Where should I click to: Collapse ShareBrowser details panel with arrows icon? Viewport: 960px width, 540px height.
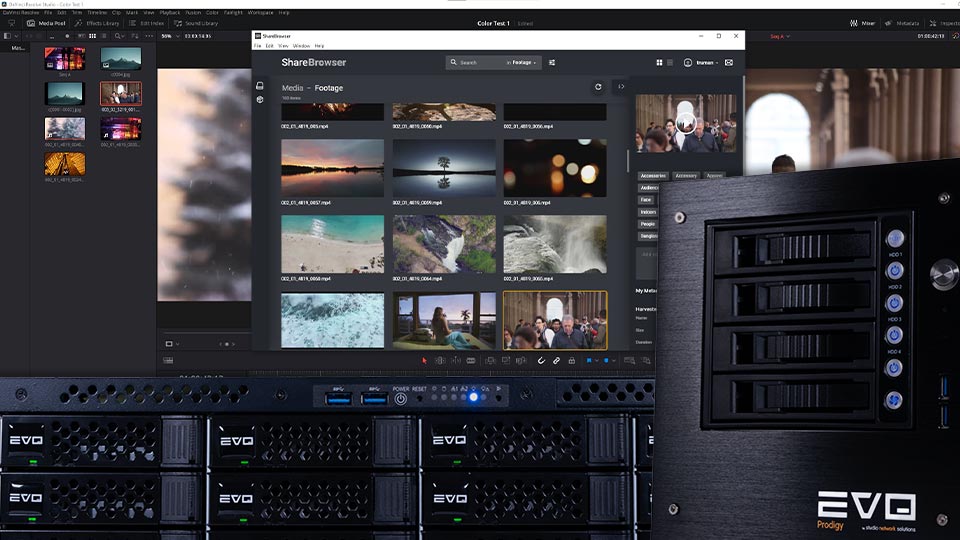[621, 87]
